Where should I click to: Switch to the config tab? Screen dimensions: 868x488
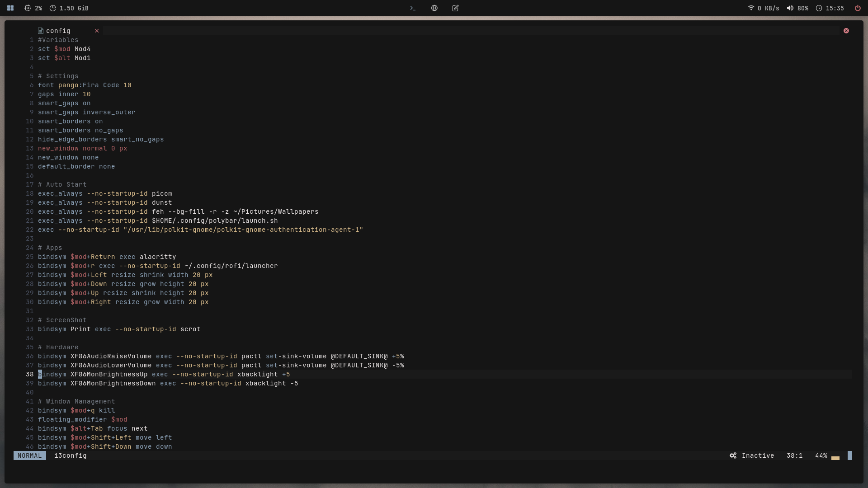pos(58,31)
